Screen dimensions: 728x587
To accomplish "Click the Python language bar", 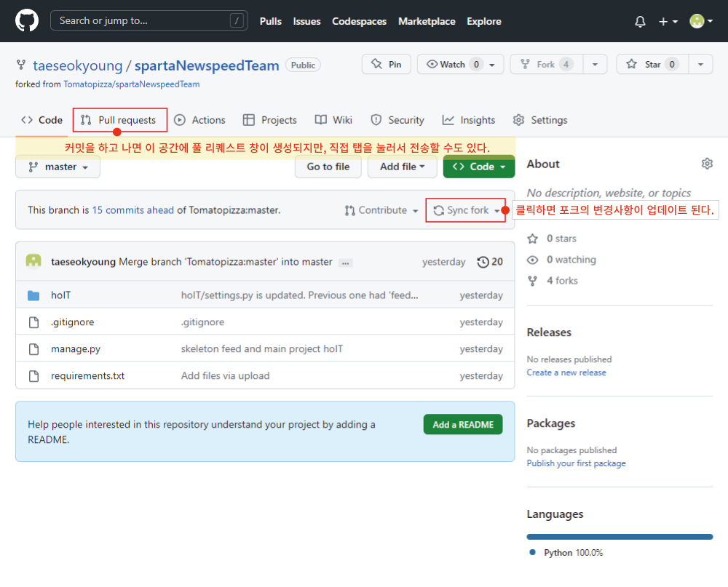I will coord(620,537).
